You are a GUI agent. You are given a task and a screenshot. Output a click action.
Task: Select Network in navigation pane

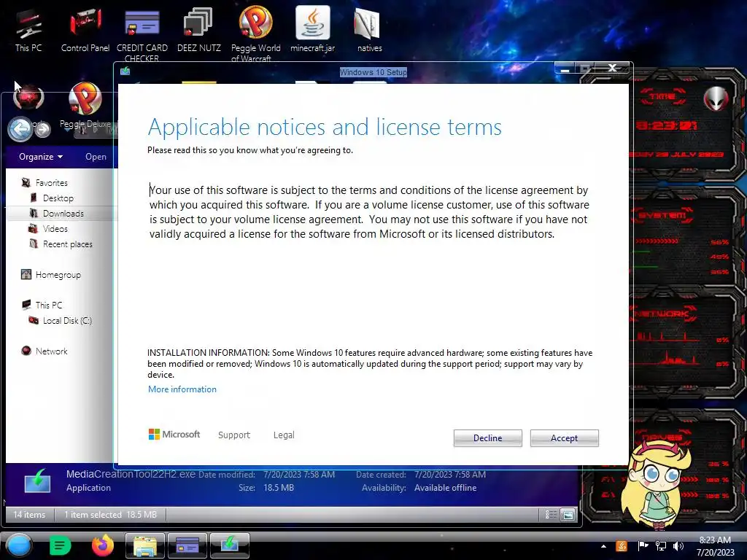click(52, 351)
